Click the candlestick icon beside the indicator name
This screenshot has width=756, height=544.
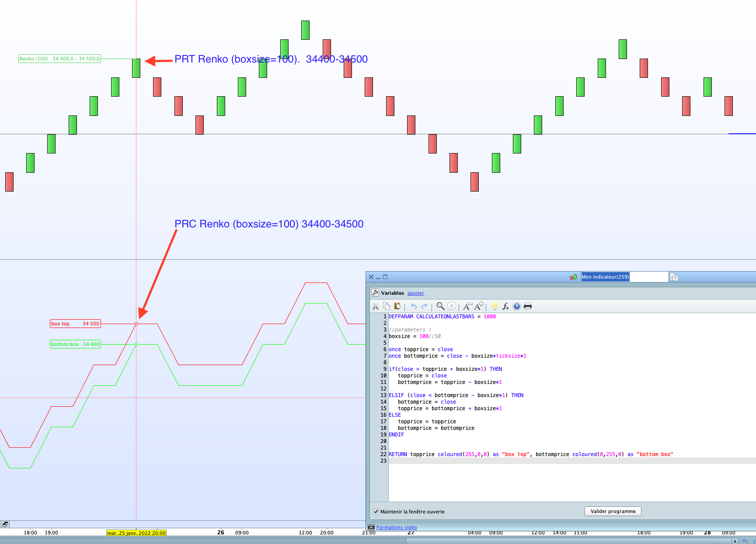573,277
